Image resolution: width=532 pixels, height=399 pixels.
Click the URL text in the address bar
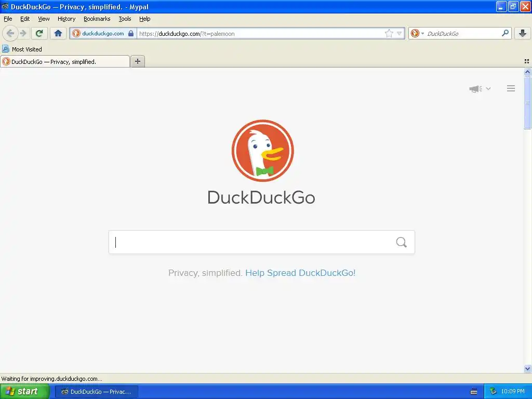[x=187, y=34]
